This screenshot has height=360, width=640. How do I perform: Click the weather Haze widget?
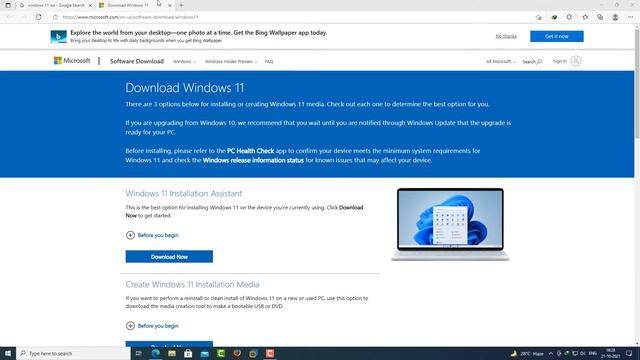point(527,353)
